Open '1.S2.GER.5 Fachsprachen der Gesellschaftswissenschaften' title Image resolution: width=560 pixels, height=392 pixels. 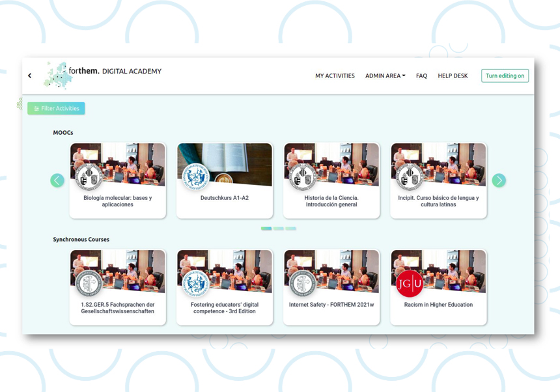(117, 308)
